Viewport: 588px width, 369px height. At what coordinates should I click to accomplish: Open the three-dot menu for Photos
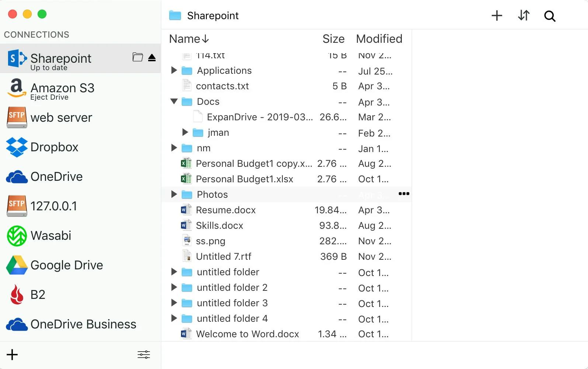point(404,194)
